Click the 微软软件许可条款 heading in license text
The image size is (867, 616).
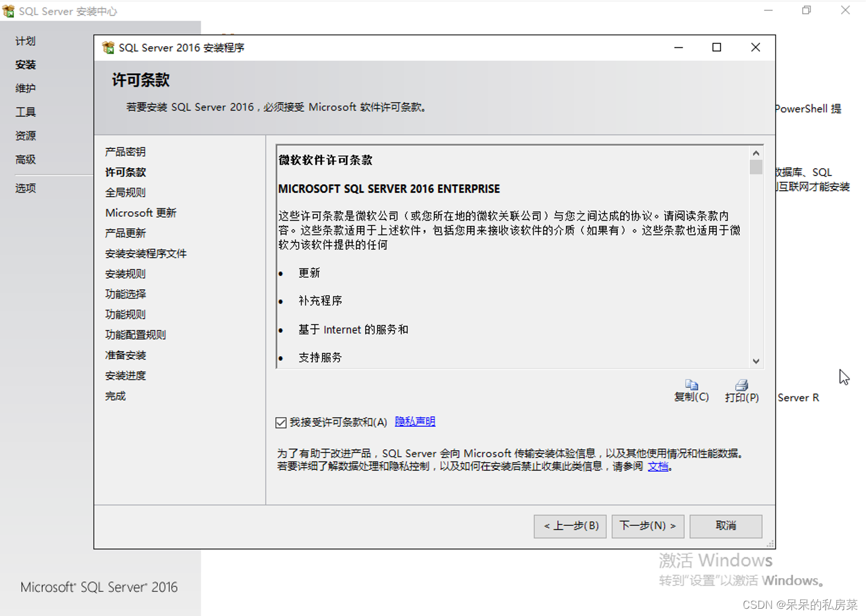coord(325,160)
